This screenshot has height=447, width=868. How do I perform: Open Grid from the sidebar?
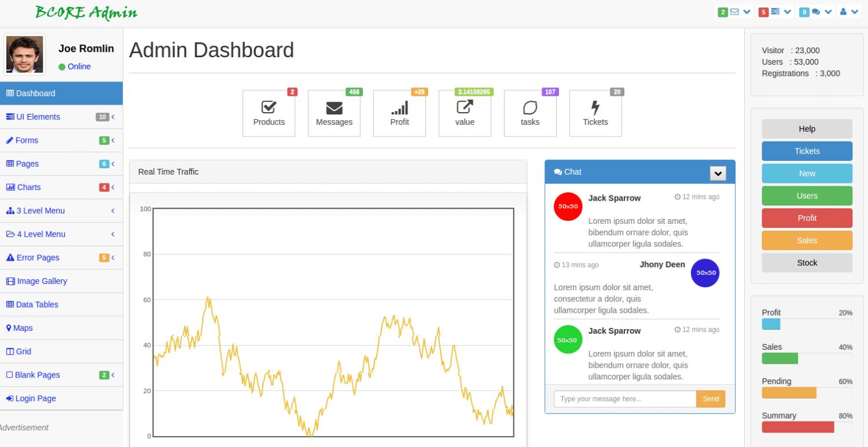(61, 351)
